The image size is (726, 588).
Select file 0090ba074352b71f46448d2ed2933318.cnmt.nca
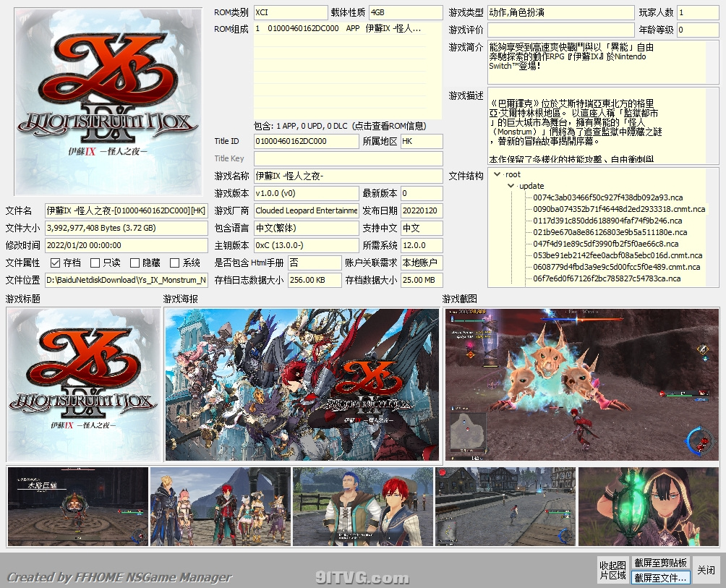pyautogui.click(x=619, y=209)
